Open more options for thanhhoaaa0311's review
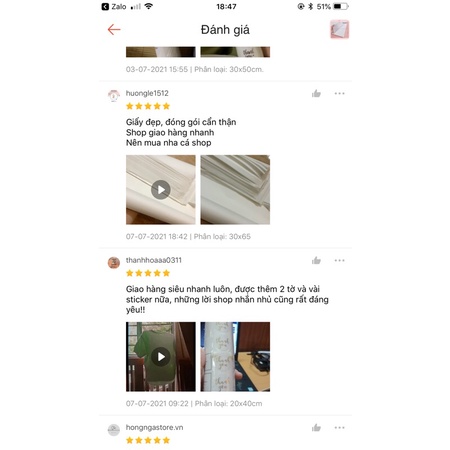The width and height of the screenshot is (450, 450). pyautogui.click(x=339, y=260)
